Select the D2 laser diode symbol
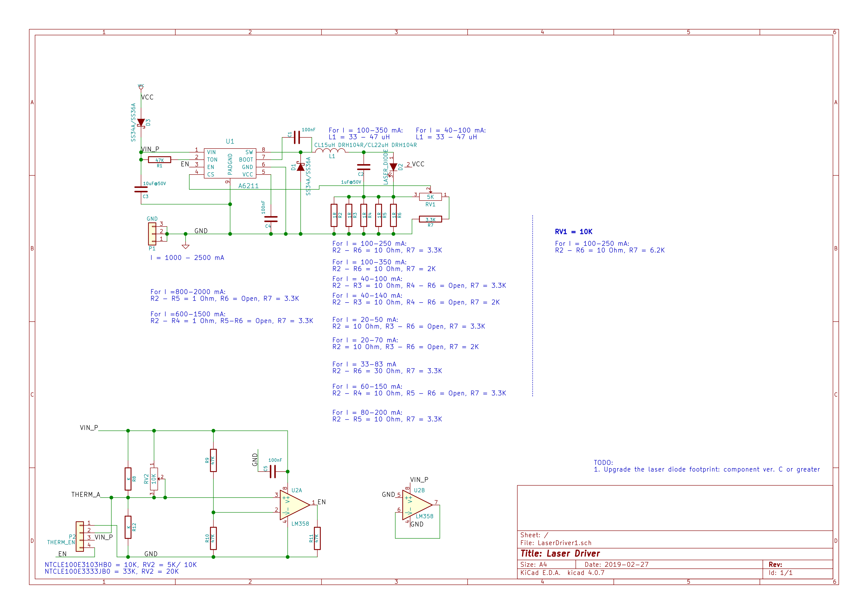868x614 pixels. point(393,167)
